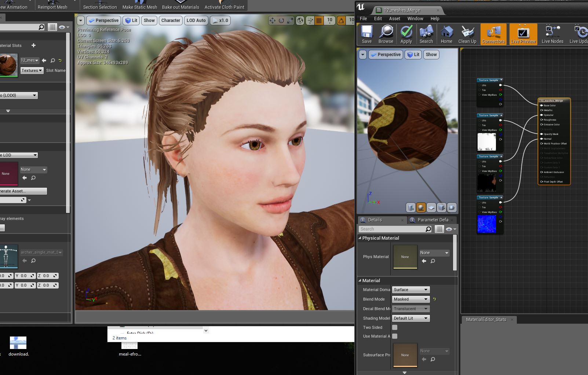Click the world coordinate globe icon
Image resolution: width=588 pixels, height=375 pixels.
pos(300,21)
